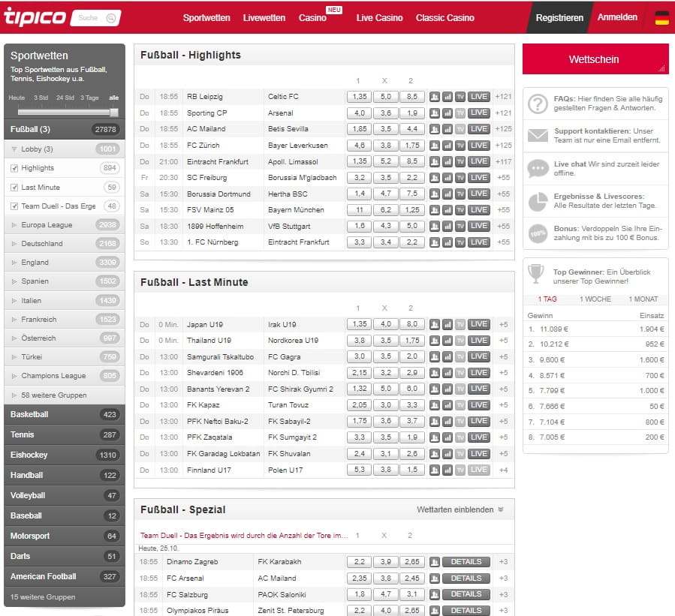Open the Basketball sports category
The height and width of the screenshot is (616, 675).
coord(65,415)
